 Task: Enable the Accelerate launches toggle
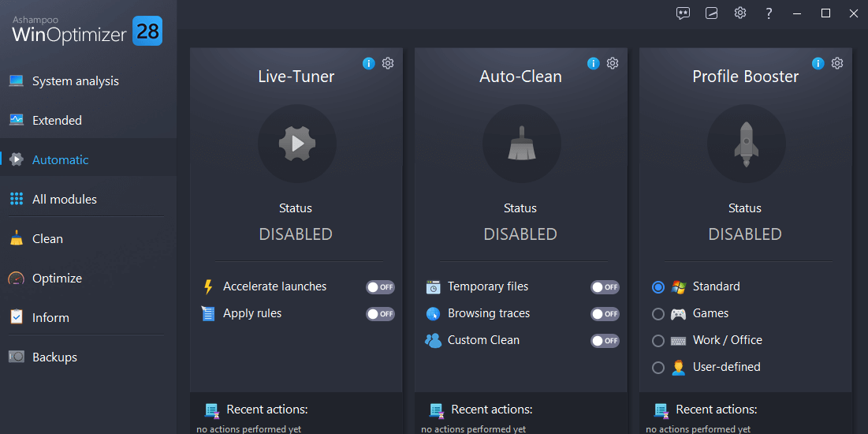click(380, 287)
